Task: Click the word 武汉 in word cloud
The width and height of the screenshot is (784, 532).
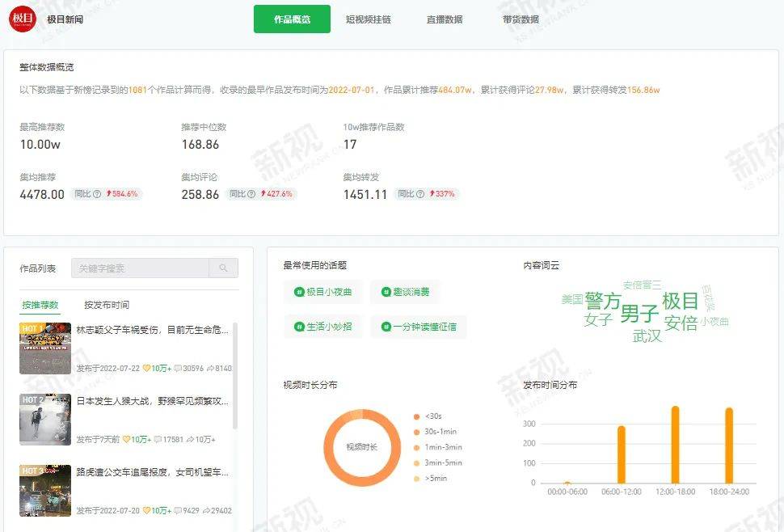Action: 647,336
